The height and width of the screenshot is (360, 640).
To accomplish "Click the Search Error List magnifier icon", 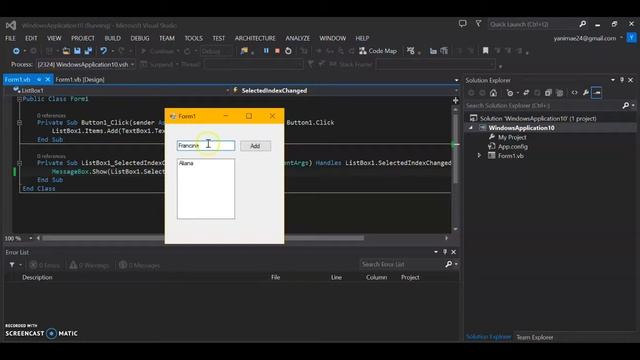I will point(449,264).
